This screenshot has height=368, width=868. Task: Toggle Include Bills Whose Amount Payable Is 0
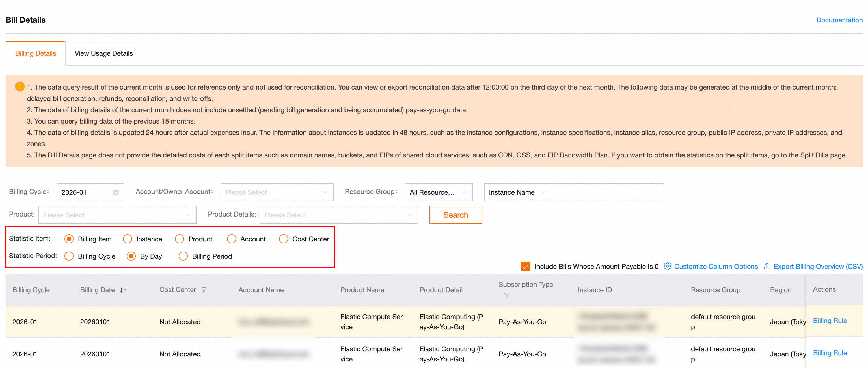(525, 266)
